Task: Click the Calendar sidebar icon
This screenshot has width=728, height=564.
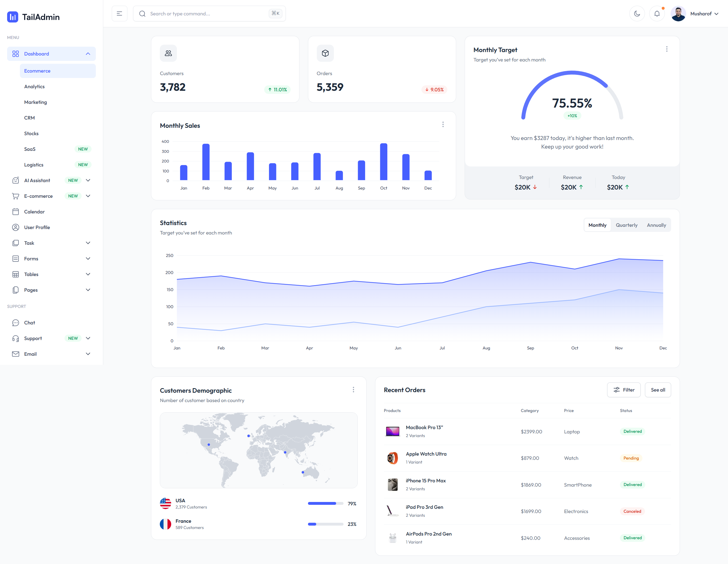Action: [x=16, y=212]
